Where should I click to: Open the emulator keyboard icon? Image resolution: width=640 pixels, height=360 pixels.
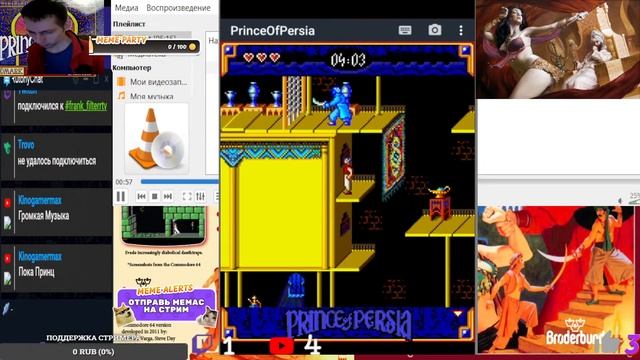[405, 30]
